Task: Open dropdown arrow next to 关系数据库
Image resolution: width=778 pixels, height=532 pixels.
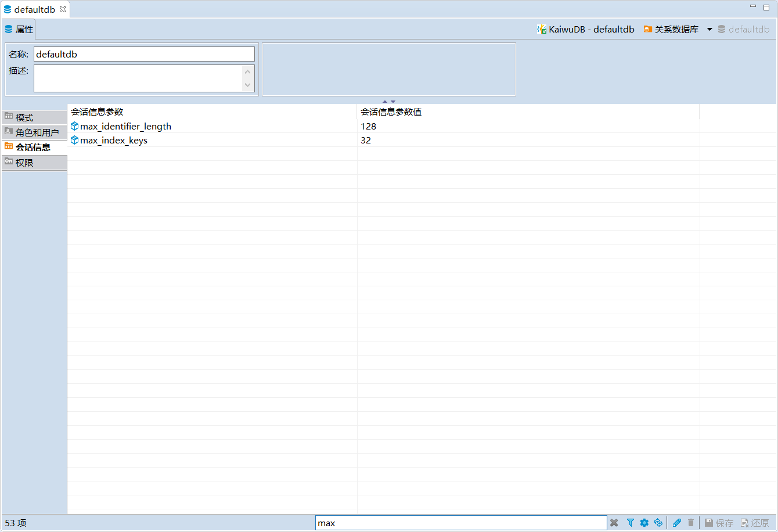Action: (709, 29)
